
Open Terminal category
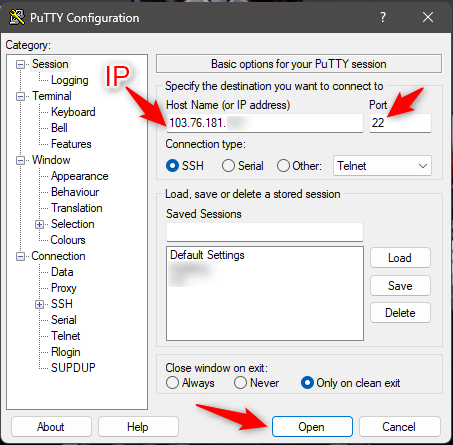pyautogui.click(x=52, y=96)
